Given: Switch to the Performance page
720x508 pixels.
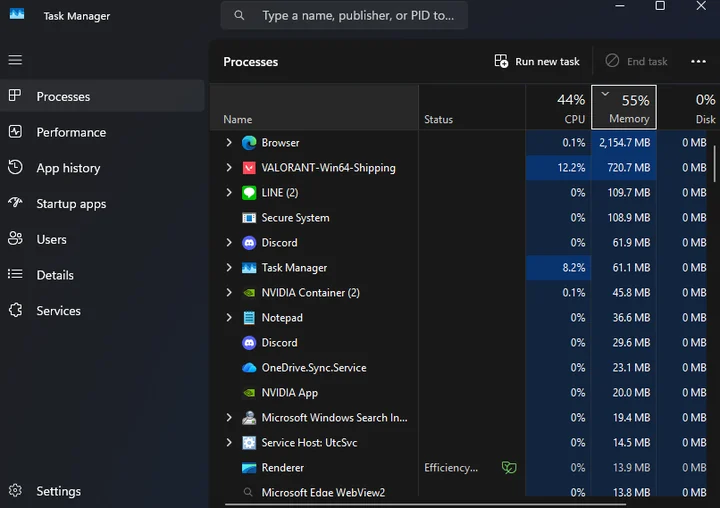Looking at the screenshot, I should pyautogui.click(x=102, y=132).
